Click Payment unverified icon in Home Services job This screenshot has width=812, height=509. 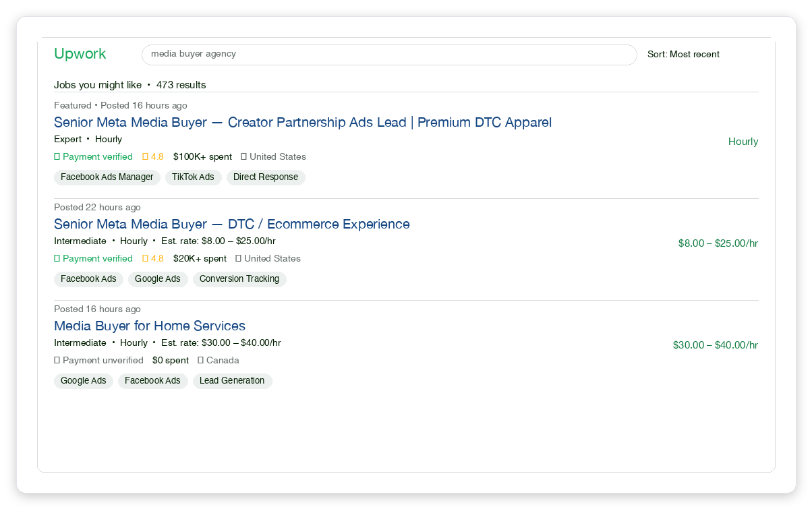[57, 361]
